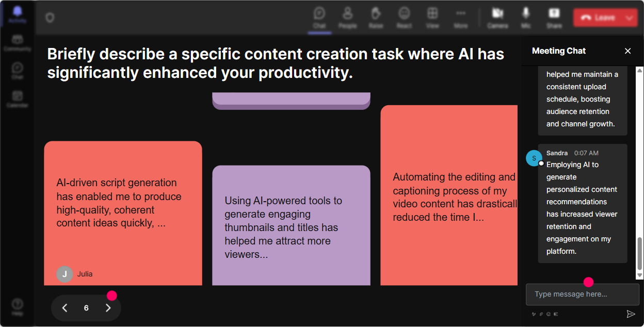Share your screen with Share button

pyautogui.click(x=554, y=18)
